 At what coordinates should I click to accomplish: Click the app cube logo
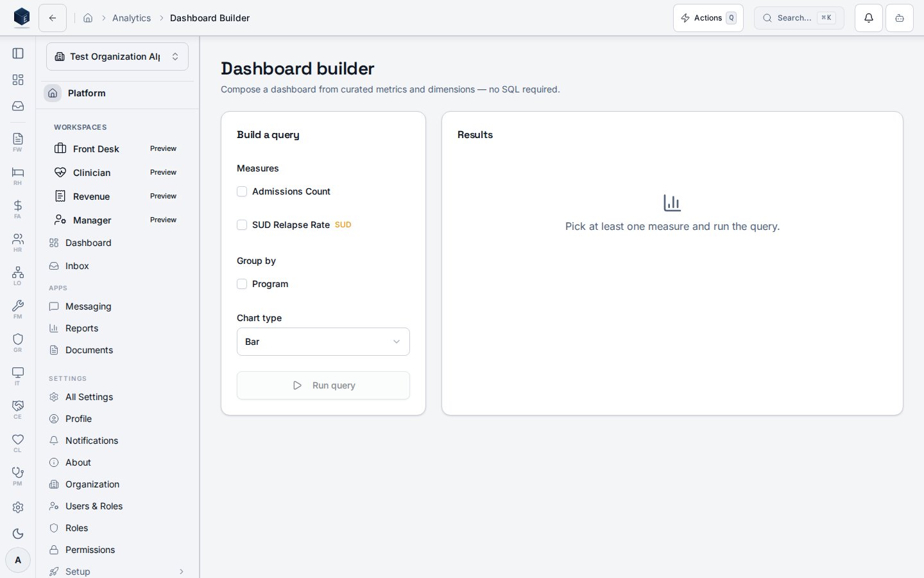(x=22, y=17)
